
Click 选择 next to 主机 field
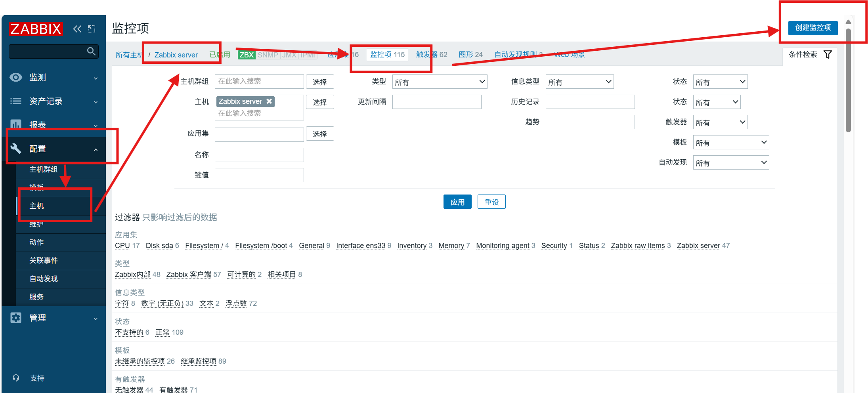[x=320, y=102]
